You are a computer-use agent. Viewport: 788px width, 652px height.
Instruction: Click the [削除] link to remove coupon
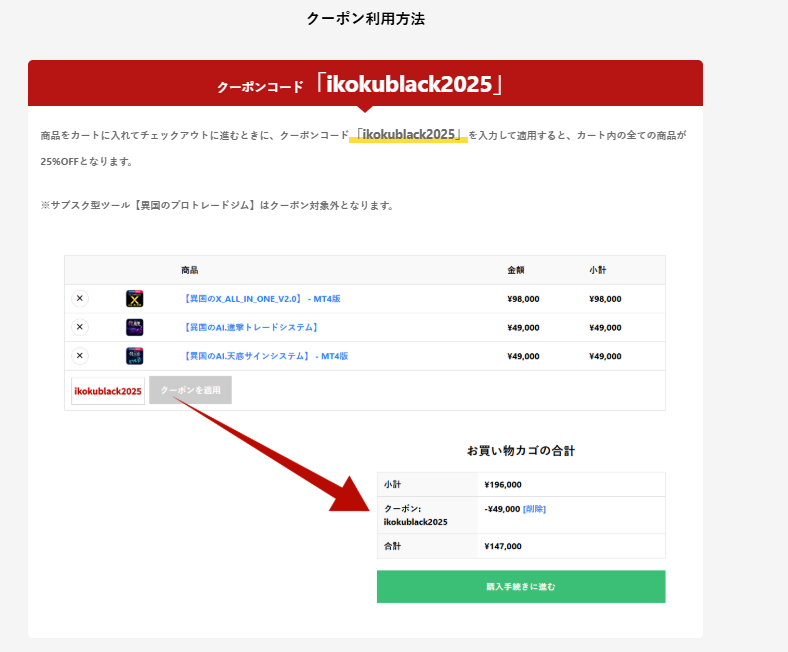pyautogui.click(x=534, y=509)
